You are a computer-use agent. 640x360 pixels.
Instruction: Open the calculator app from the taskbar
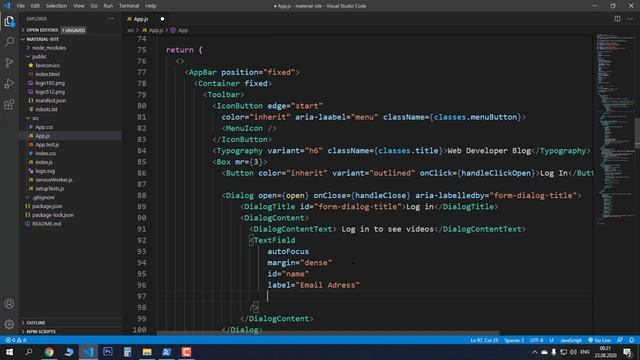127,352
